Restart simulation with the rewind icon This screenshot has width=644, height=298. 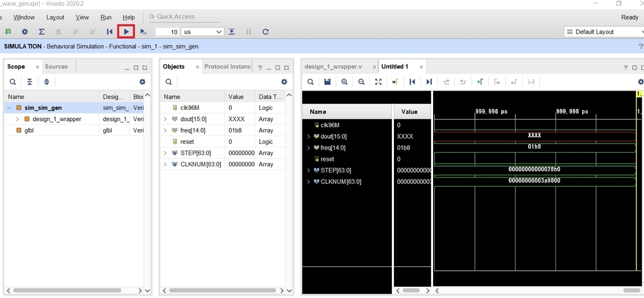tap(109, 32)
